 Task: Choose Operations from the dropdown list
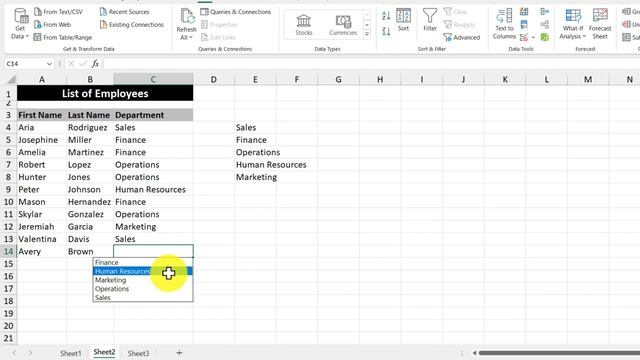click(x=142, y=289)
